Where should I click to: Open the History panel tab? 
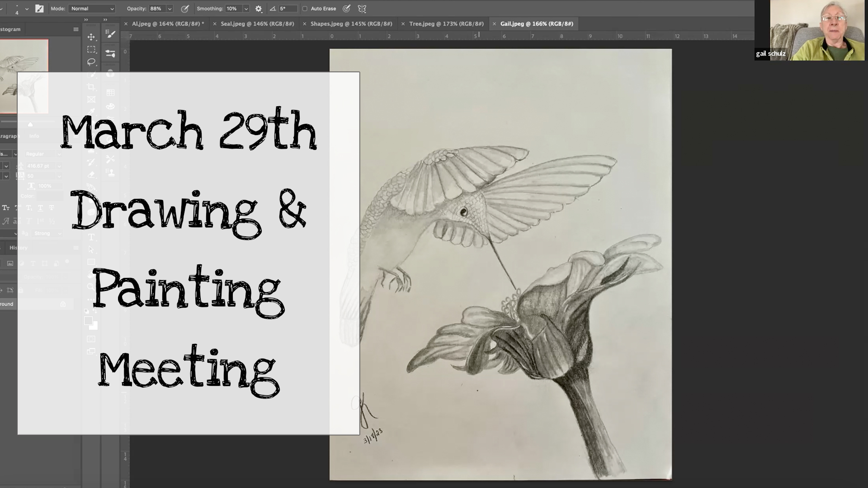[18, 248]
